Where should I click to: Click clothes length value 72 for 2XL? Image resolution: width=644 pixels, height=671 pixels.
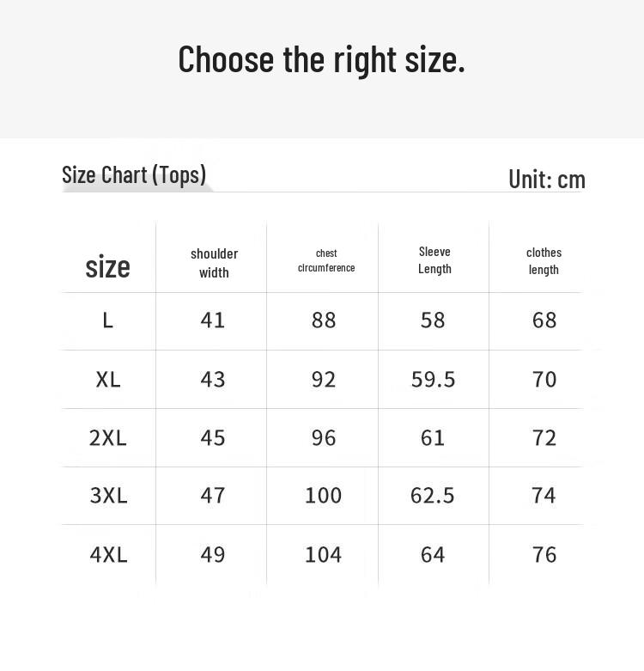click(x=544, y=437)
